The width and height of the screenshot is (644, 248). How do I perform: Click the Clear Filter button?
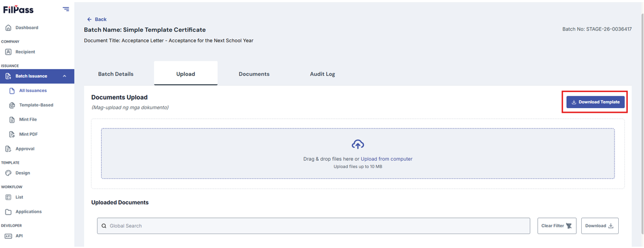click(556, 226)
